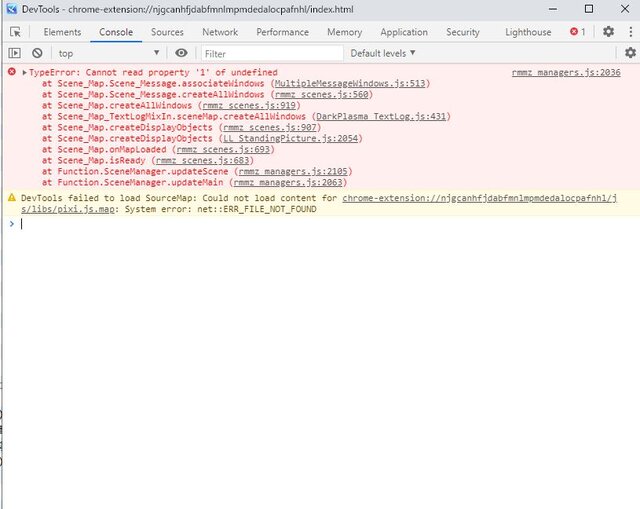Open the Application tab
This screenshot has height=509, width=640.
404,32
